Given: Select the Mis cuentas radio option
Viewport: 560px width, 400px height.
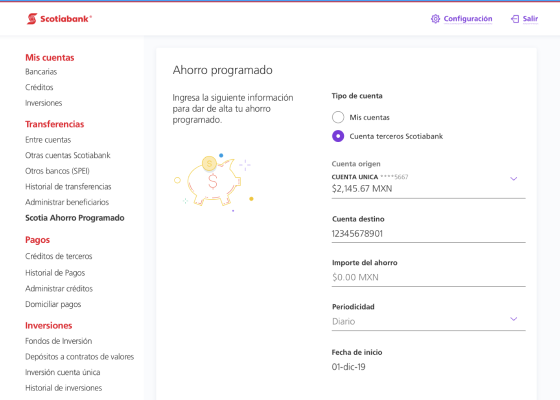Looking at the screenshot, I should 338,117.
